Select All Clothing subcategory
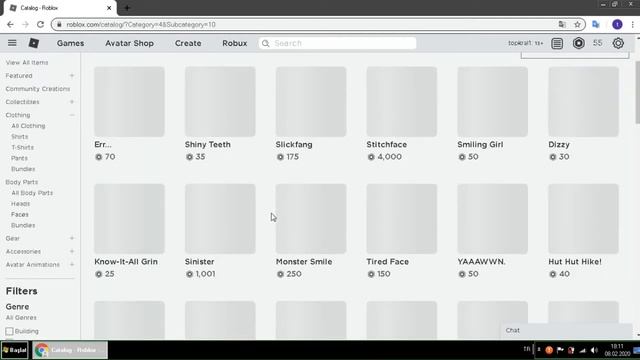Viewport: 640px width, 360px height. 28,126
